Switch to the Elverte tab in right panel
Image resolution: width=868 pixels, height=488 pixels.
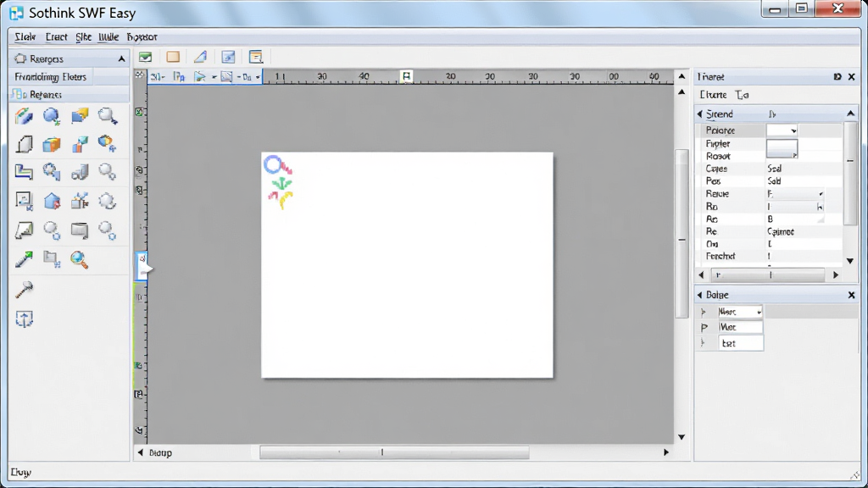(713, 95)
